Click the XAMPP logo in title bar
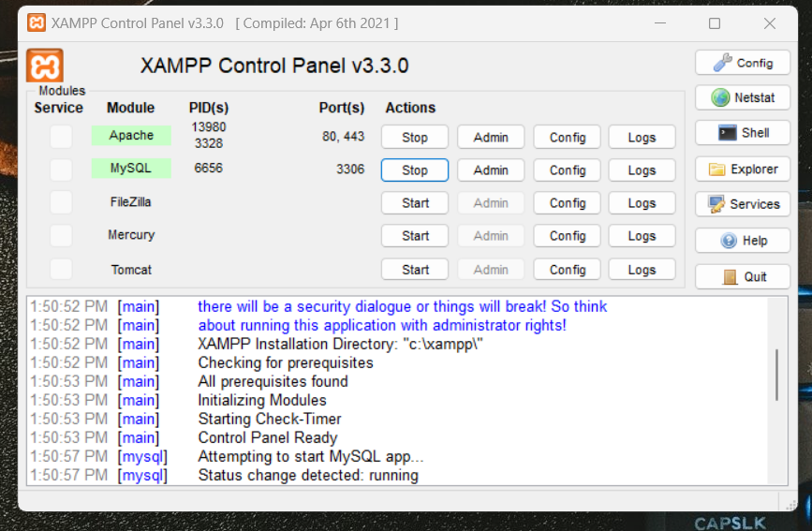This screenshot has width=812, height=531. coord(37,23)
